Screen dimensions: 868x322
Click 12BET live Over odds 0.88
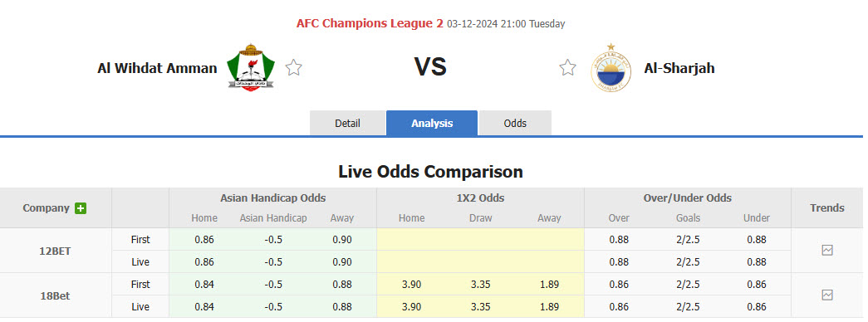[x=619, y=261]
